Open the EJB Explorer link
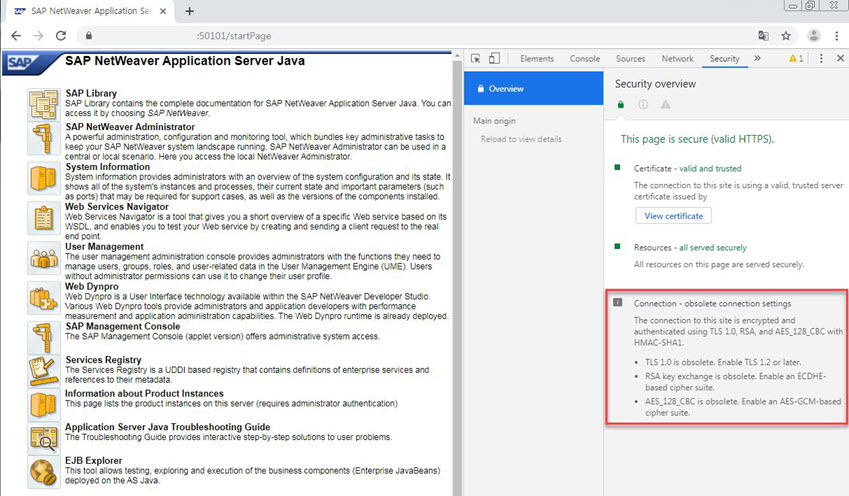Screen dimensions: 849x496 click(x=94, y=461)
